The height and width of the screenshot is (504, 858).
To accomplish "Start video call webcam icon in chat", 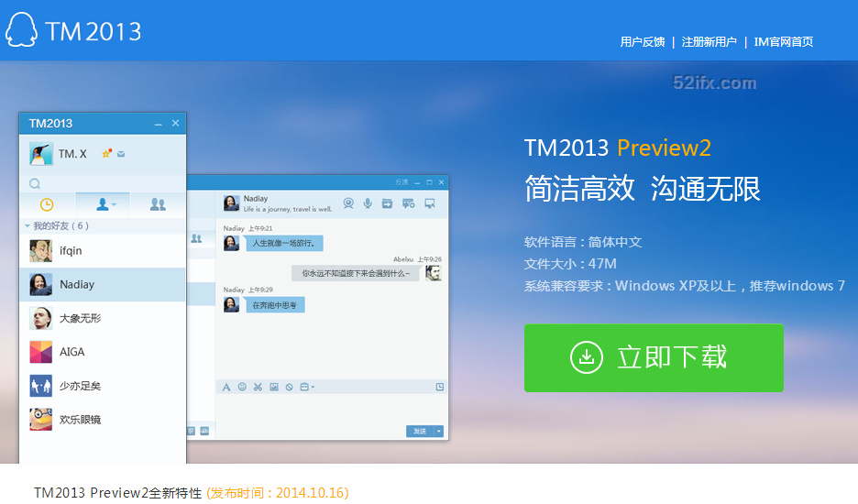I will (x=348, y=203).
